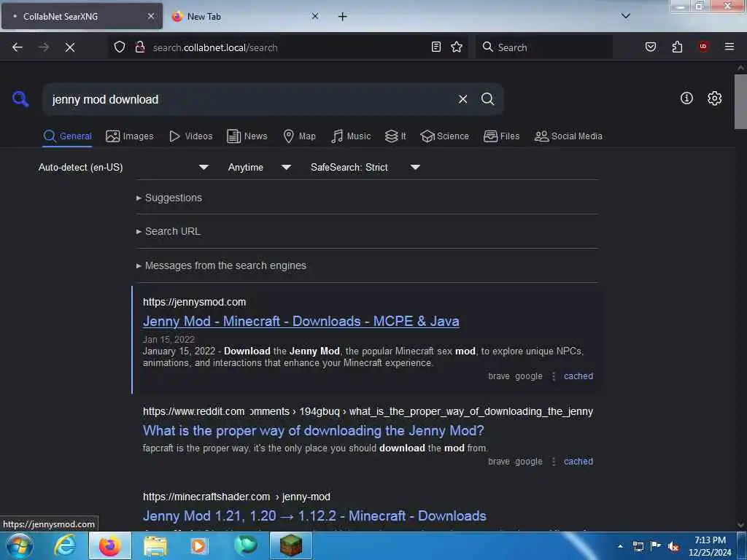Open the minecraftshader.com URL link
The width and height of the screenshot is (747, 560).
(236, 497)
